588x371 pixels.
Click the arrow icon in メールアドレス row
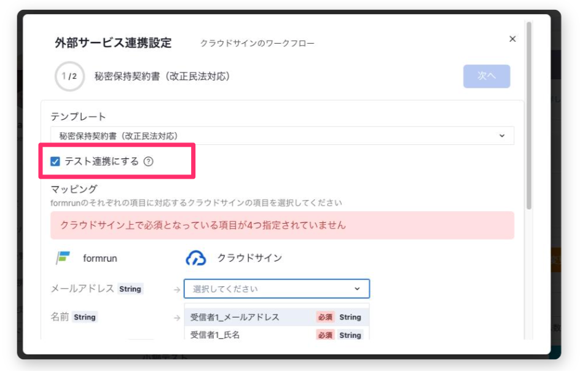pos(177,289)
